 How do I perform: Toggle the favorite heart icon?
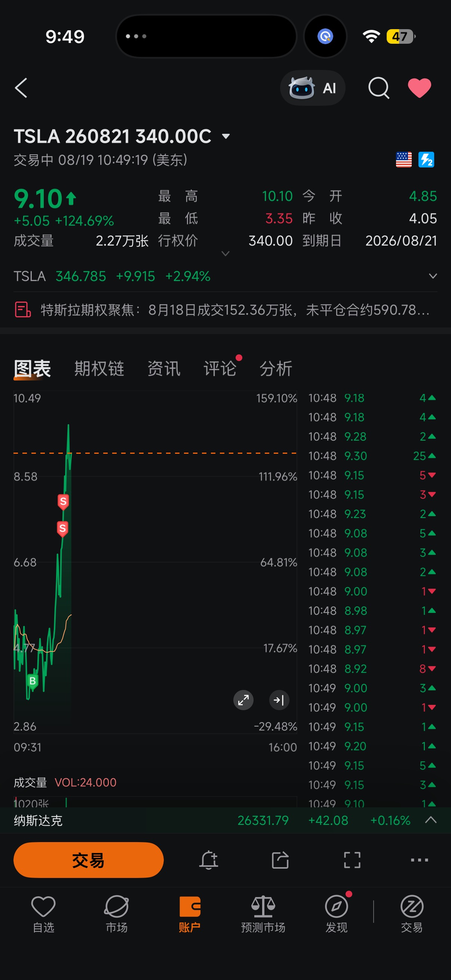pos(420,88)
